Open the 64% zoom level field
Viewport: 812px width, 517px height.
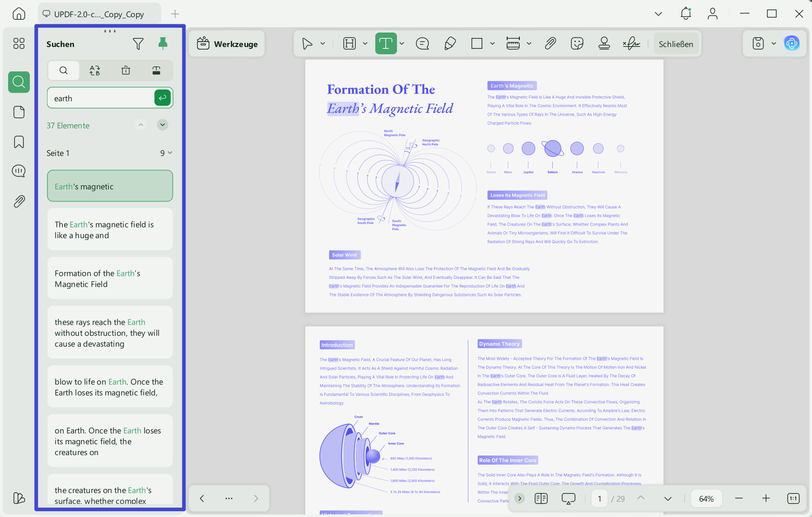click(706, 498)
